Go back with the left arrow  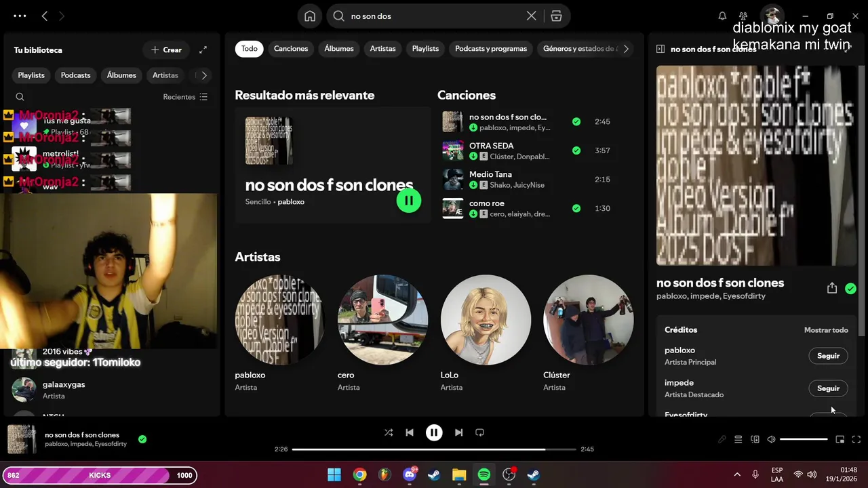[45, 16]
